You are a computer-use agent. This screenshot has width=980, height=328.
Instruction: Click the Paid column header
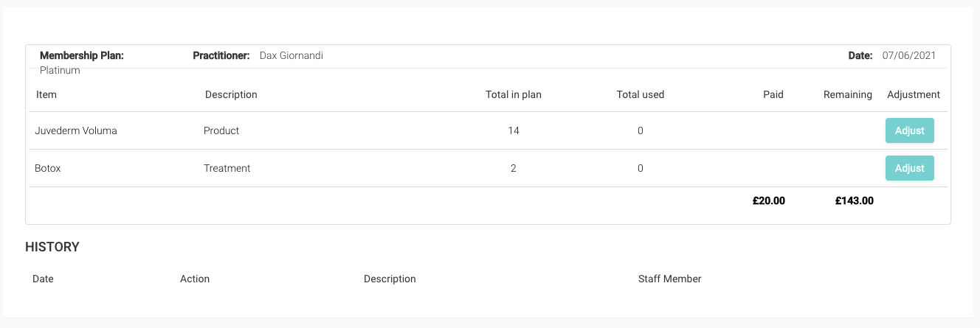pyautogui.click(x=773, y=94)
